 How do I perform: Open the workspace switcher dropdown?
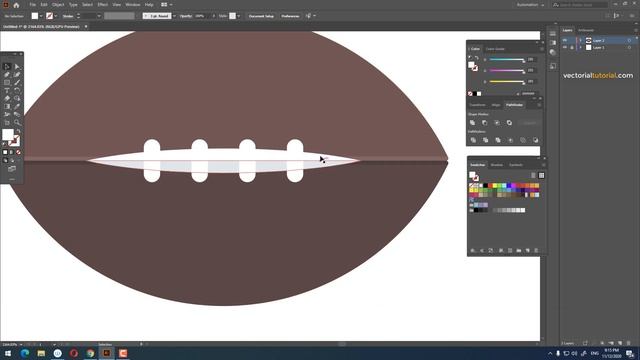point(531,5)
